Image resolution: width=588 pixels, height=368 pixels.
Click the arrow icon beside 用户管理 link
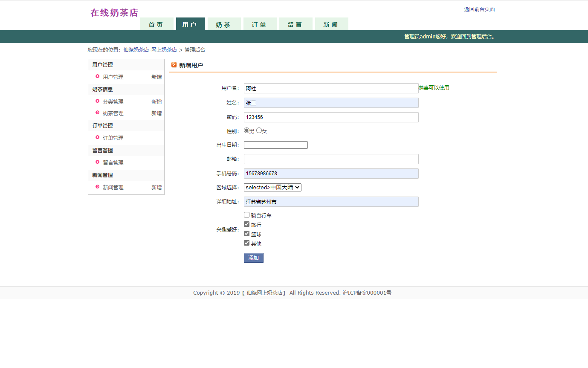(98, 77)
